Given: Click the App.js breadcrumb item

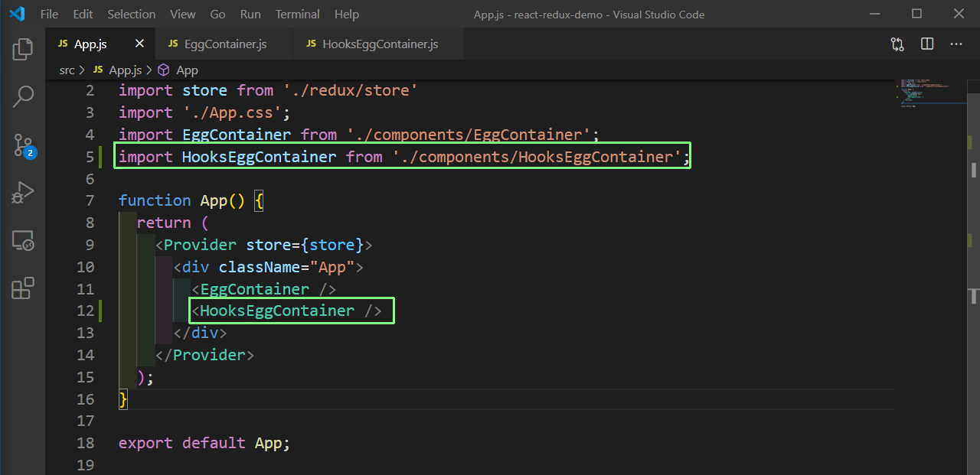Looking at the screenshot, I should (x=117, y=70).
